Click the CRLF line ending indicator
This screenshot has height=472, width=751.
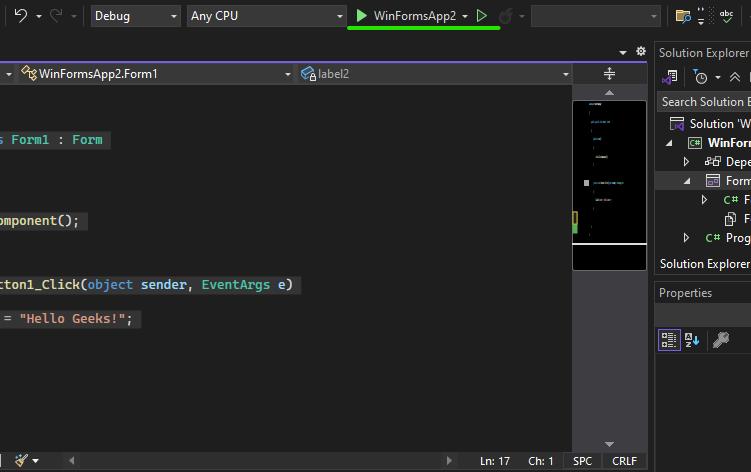tap(624, 461)
